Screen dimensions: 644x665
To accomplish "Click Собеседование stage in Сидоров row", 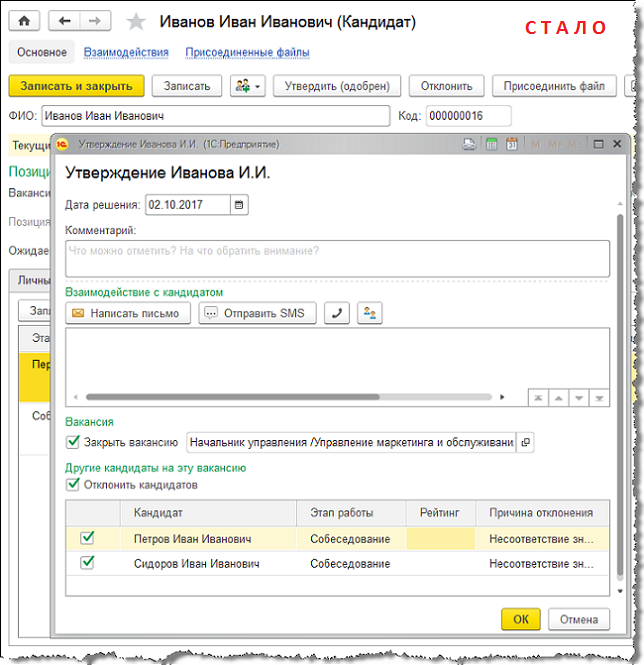I will point(351,564).
